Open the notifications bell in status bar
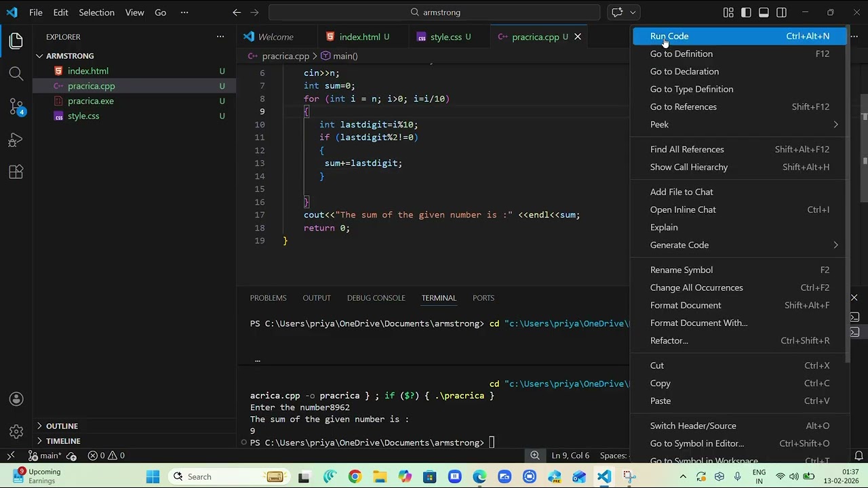This screenshot has width=868, height=488. click(x=859, y=455)
